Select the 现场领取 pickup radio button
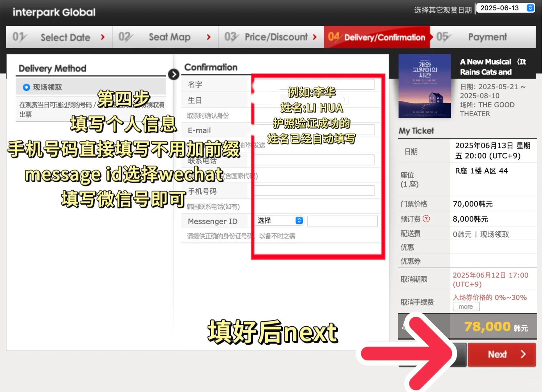The image size is (544, 392). click(x=26, y=87)
